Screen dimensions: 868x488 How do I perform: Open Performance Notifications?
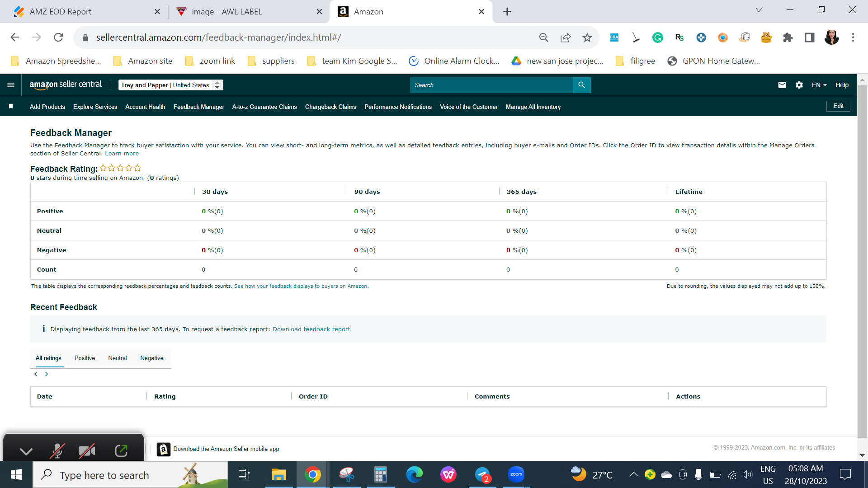click(398, 107)
